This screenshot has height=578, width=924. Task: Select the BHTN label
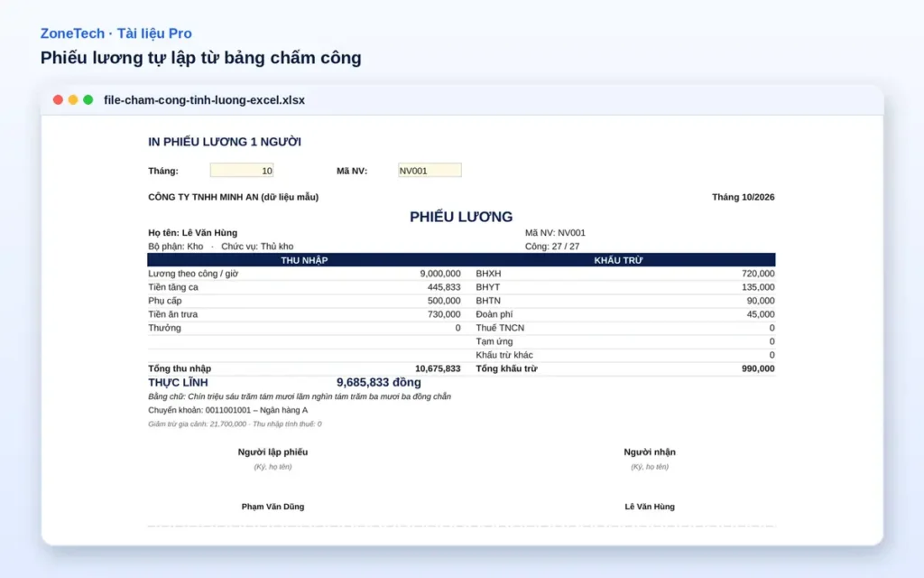pyautogui.click(x=488, y=301)
